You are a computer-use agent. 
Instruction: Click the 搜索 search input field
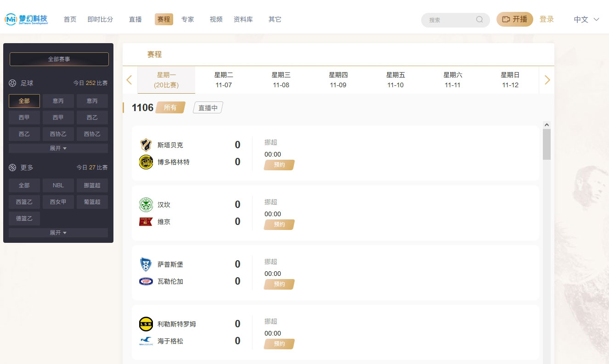pyautogui.click(x=455, y=20)
